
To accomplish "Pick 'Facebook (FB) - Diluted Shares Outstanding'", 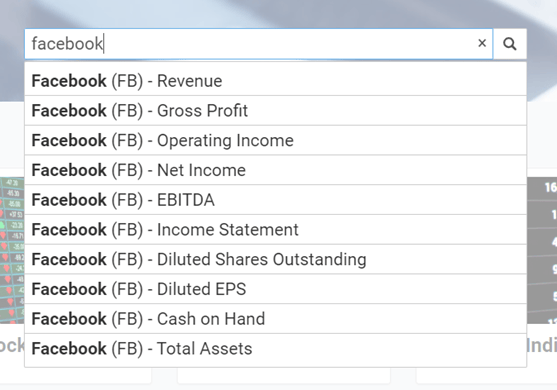I will (275, 259).
